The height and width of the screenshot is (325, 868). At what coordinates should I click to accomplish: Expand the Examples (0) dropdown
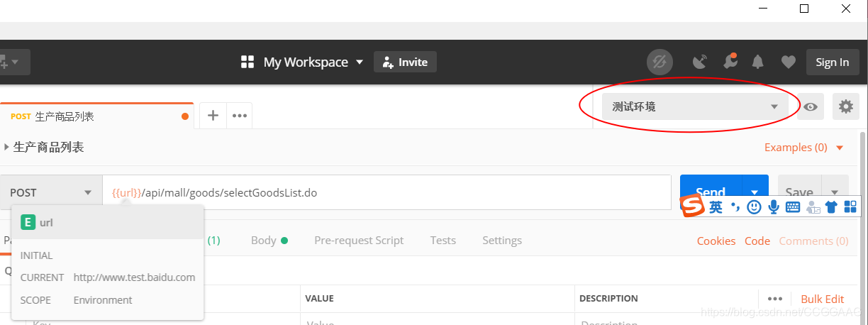tap(804, 148)
